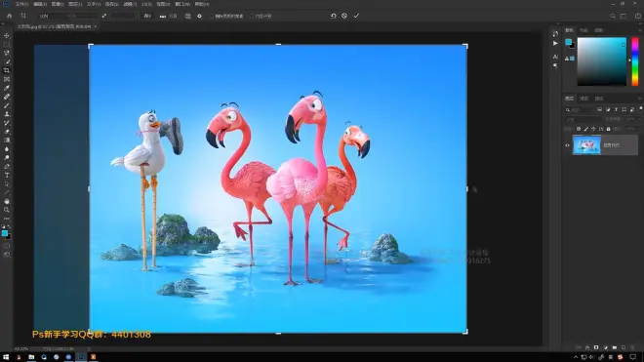This screenshot has height=362, width=644.
Task: Select the Brush tool
Action: tap(7, 105)
